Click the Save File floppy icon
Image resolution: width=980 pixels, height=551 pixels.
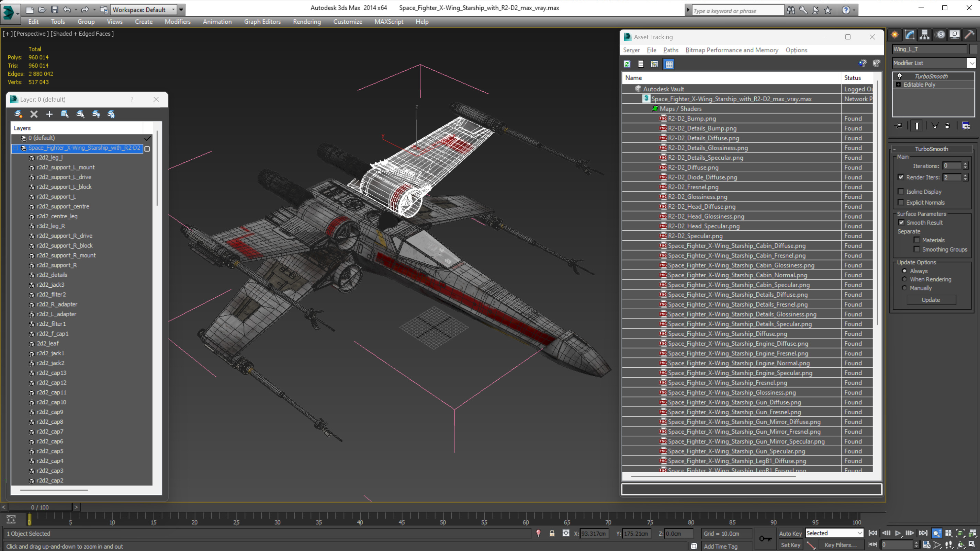point(54,10)
